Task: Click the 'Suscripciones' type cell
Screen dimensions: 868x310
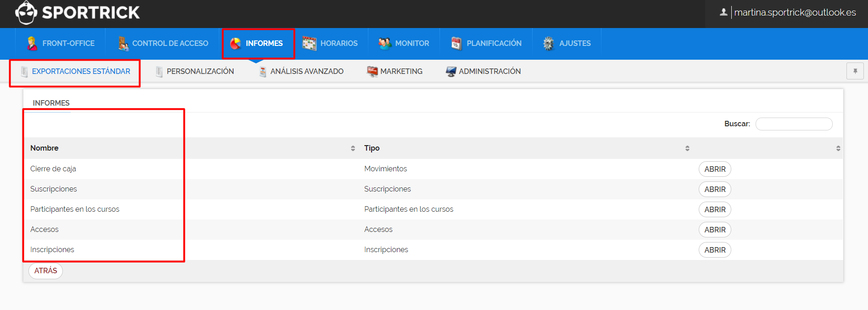Action: (x=387, y=189)
